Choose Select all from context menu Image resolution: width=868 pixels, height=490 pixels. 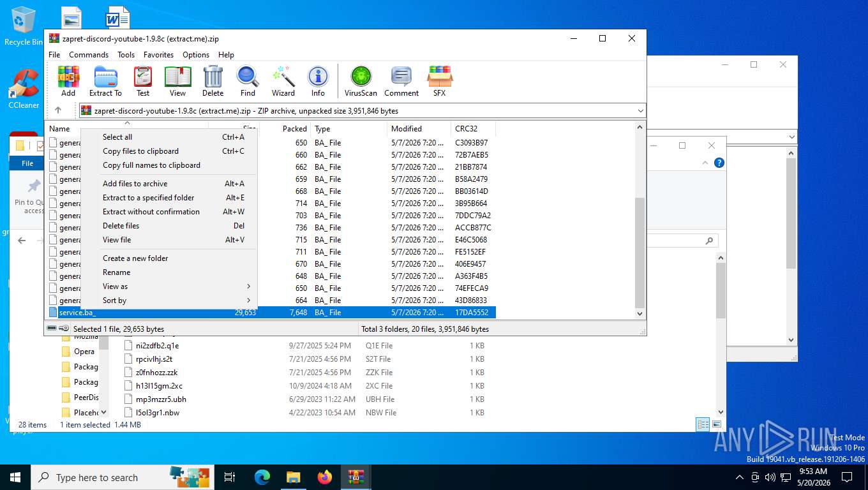click(168, 137)
